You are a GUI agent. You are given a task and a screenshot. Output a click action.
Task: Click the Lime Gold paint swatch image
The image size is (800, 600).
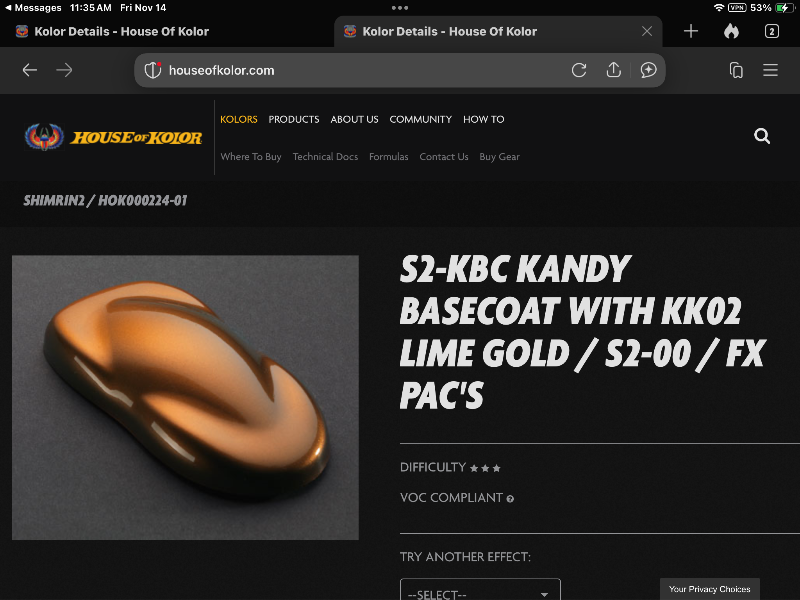point(185,397)
